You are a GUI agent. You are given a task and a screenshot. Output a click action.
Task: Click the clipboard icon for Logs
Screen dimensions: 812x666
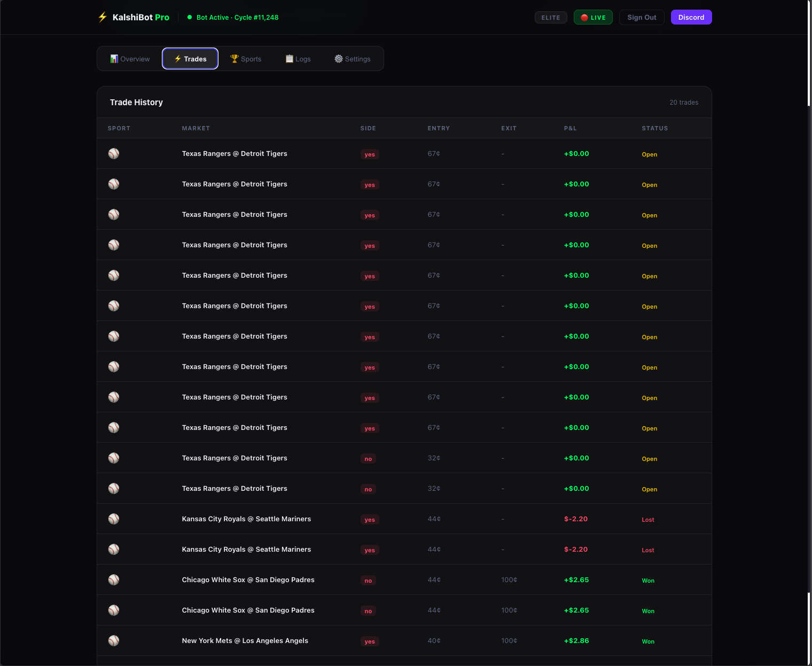coord(289,59)
